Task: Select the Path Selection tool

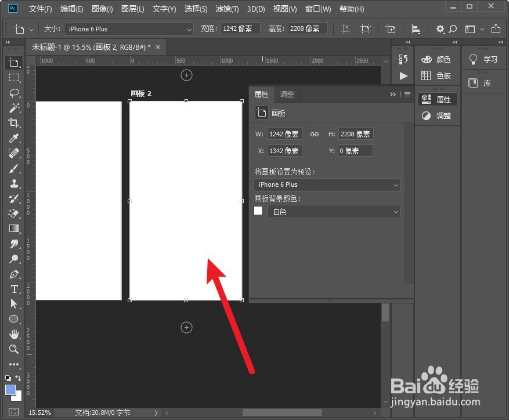Action: click(x=13, y=304)
